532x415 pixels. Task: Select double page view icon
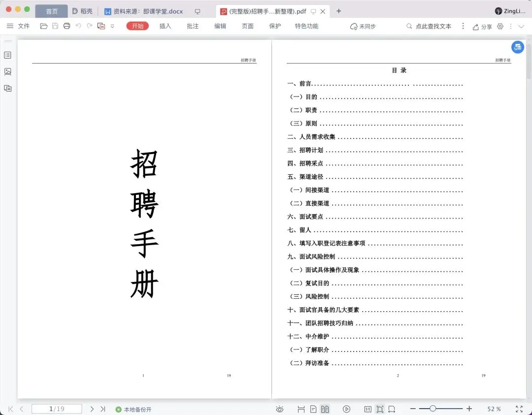[325, 409]
